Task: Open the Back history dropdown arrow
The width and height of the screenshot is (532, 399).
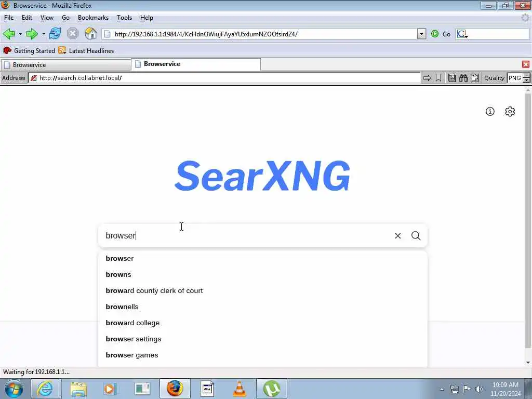Action: [20, 34]
